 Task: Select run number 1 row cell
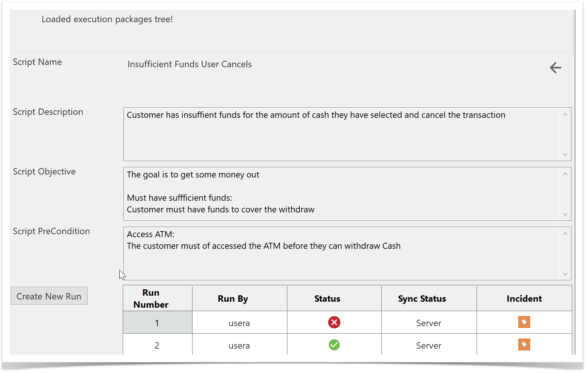tap(157, 323)
